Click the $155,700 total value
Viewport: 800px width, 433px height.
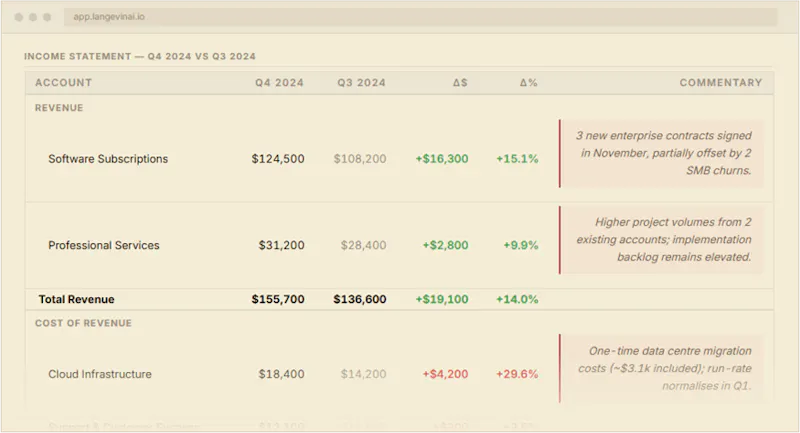click(278, 299)
